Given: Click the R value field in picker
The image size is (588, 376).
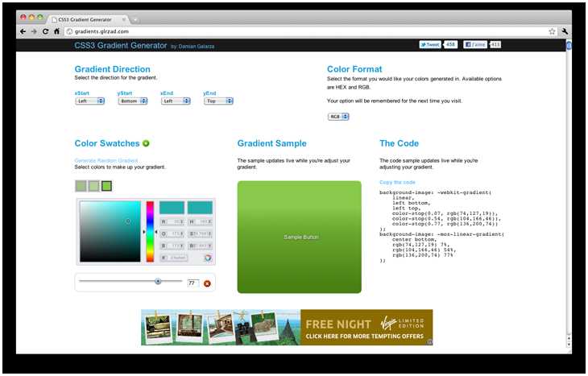Looking at the screenshot, I should coord(172,222).
